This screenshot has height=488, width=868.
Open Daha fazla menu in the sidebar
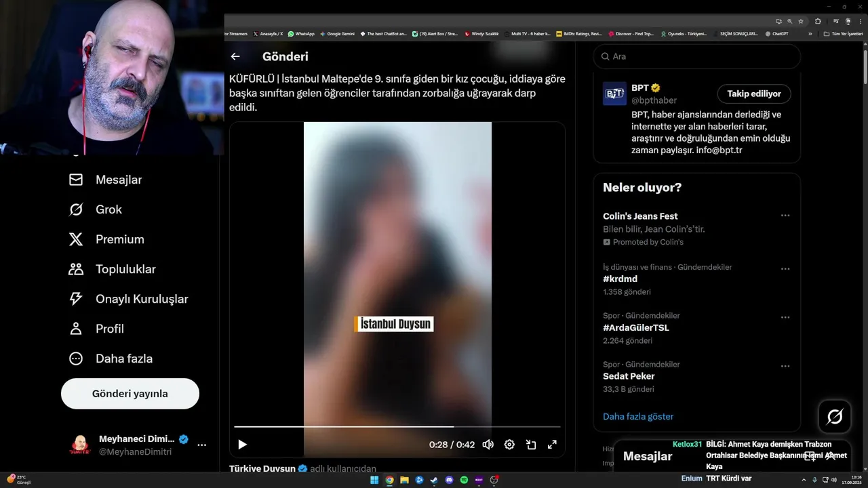[x=111, y=359]
